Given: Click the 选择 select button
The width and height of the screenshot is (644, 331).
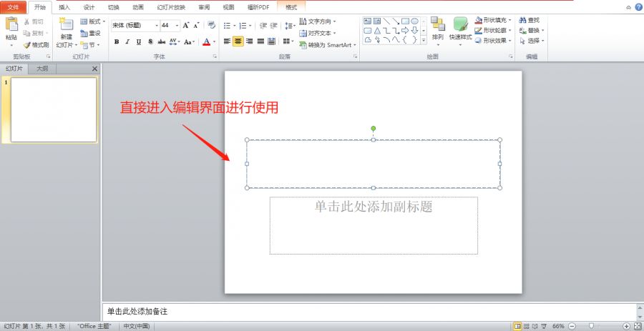Looking at the screenshot, I should (x=532, y=41).
